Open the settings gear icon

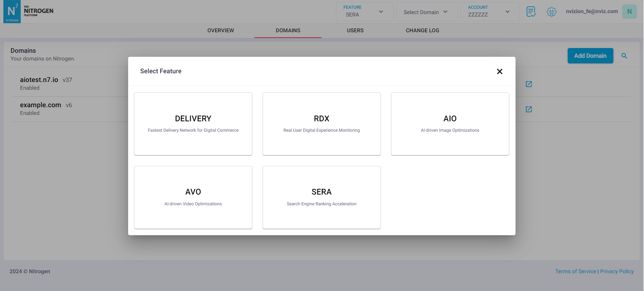(551, 12)
